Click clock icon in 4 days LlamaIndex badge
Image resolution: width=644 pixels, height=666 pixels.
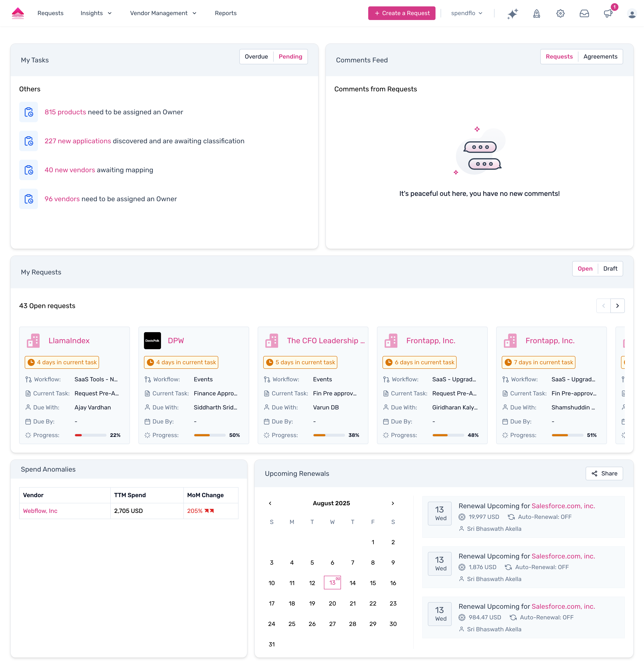tap(31, 363)
